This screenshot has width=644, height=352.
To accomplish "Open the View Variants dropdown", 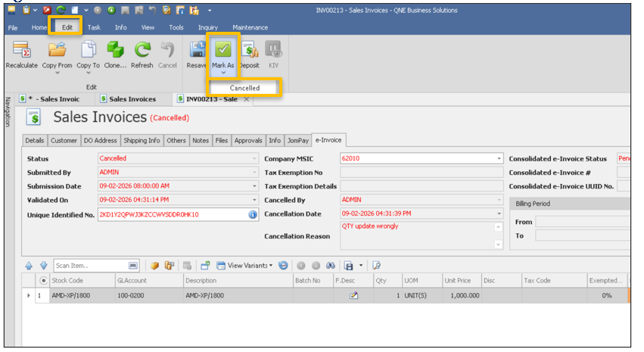I will [244, 266].
